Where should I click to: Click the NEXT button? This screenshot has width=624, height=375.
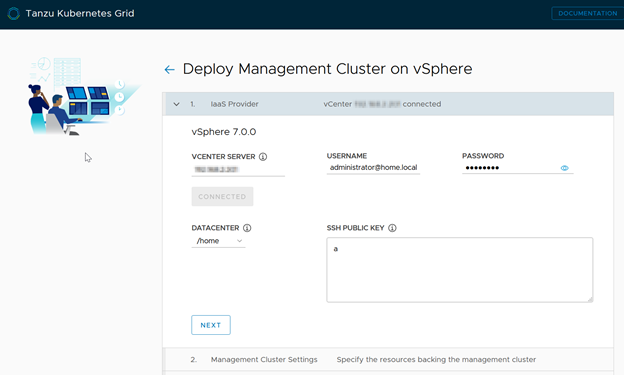pos(211,325)
